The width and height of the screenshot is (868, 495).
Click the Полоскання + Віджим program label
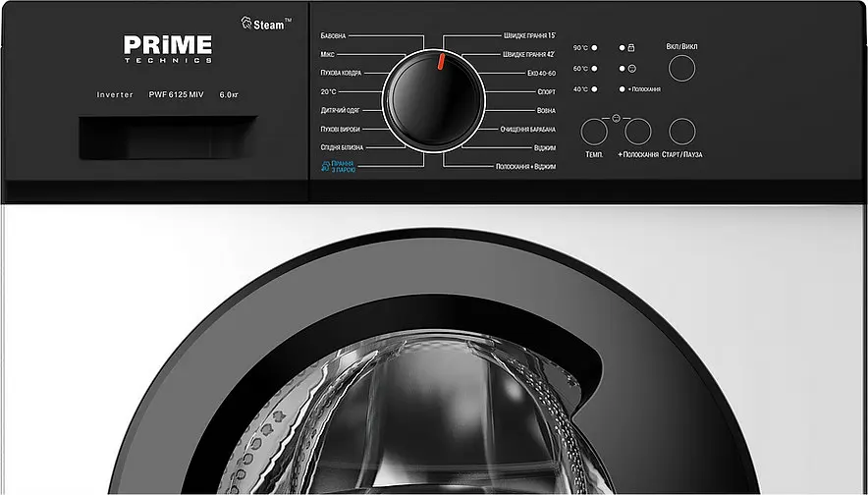(x=525, y=167)
